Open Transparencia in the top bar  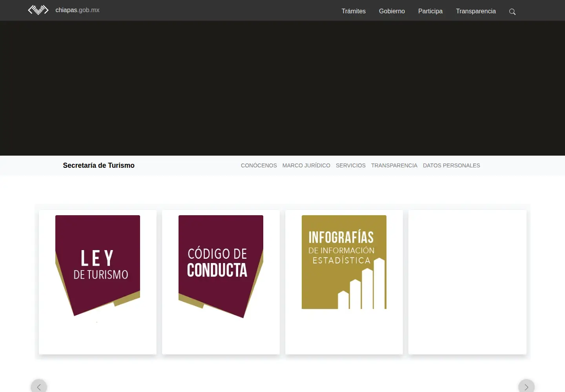(476, 11)
